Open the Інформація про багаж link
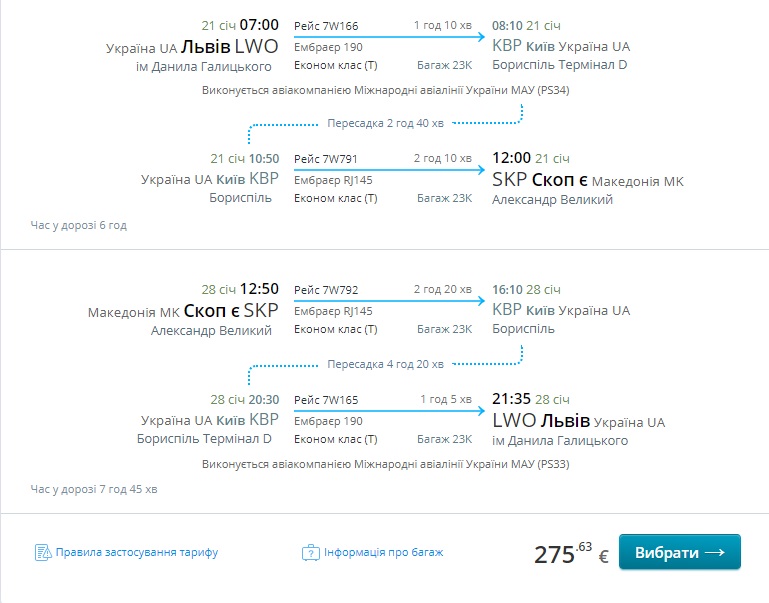 383,552
